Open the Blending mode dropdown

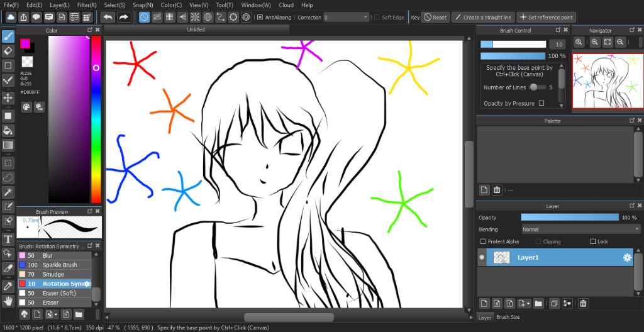click(580, 230)
